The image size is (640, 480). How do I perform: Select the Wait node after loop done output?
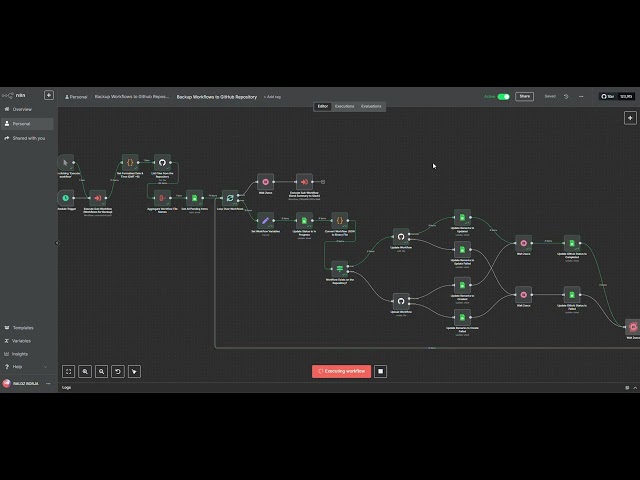click(x=265, y=182)
